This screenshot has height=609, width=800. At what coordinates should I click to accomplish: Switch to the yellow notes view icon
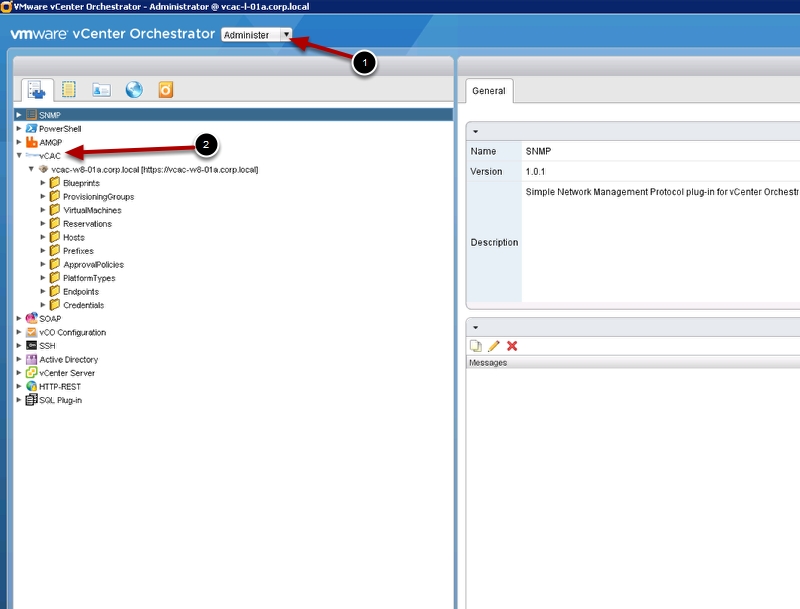pos(69,90)
